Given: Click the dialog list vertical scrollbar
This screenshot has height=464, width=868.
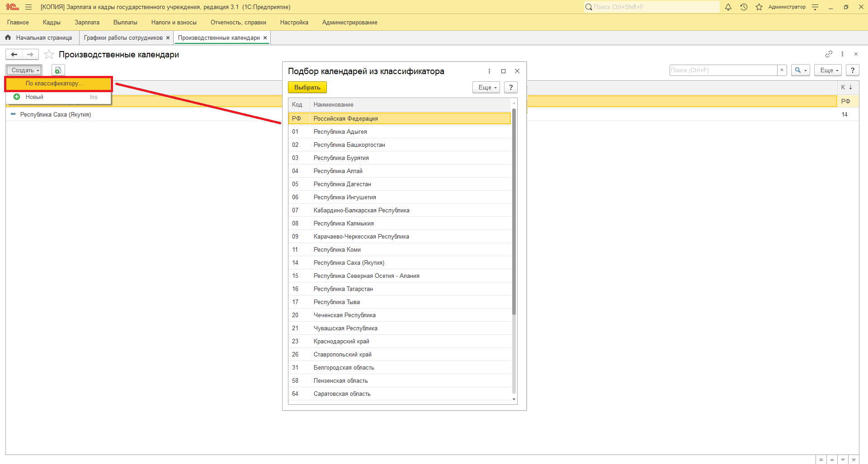Looking at the screenshot, I should pyautogui.click(x=514, y=211).
